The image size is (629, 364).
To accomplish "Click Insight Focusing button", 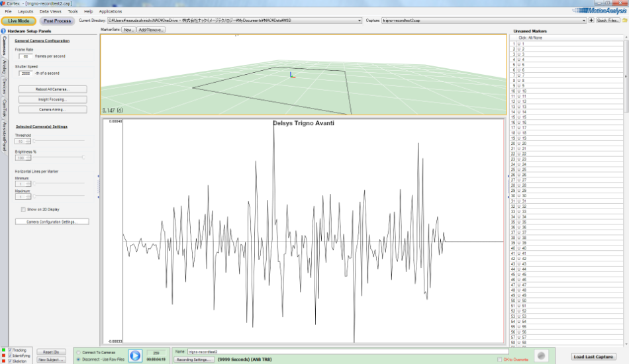I will tap(52, 99).
